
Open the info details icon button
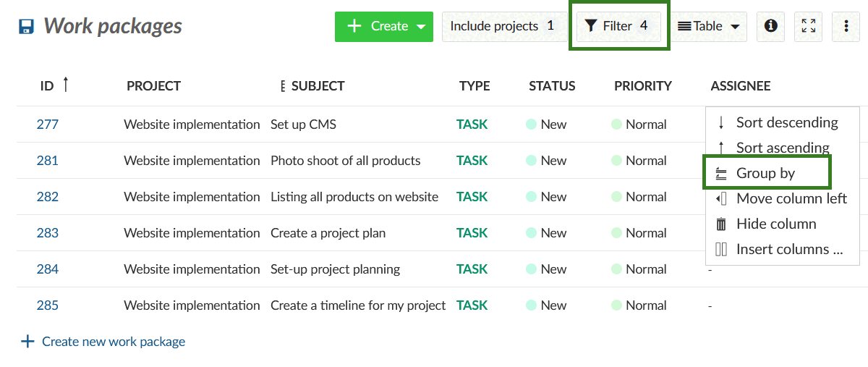[770, 26]
